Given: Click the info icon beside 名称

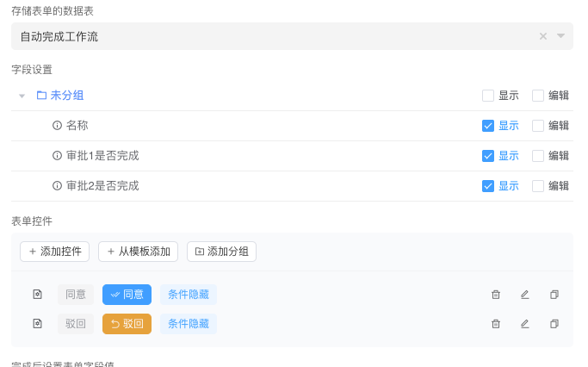Looking at the screenshot, I should [x=58, y=126].
